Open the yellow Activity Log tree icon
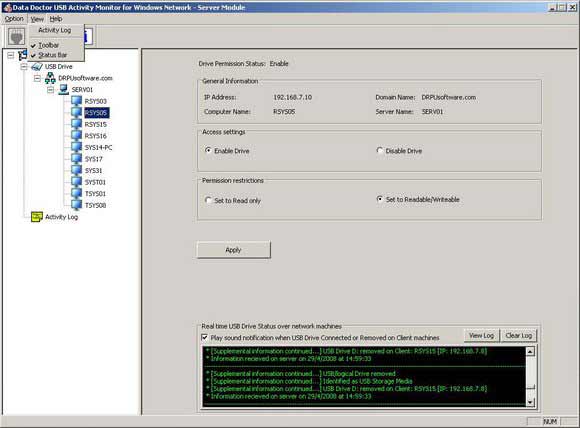This screenshot has height=428, width=580. tap(37, 217)
